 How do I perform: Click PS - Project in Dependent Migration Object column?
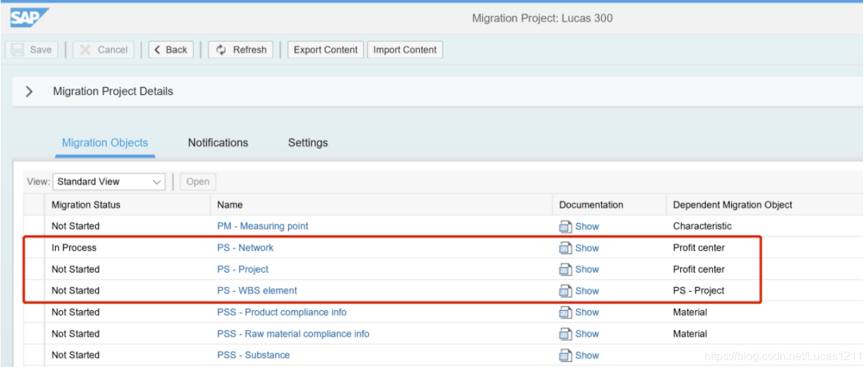(x=699, y=290)
